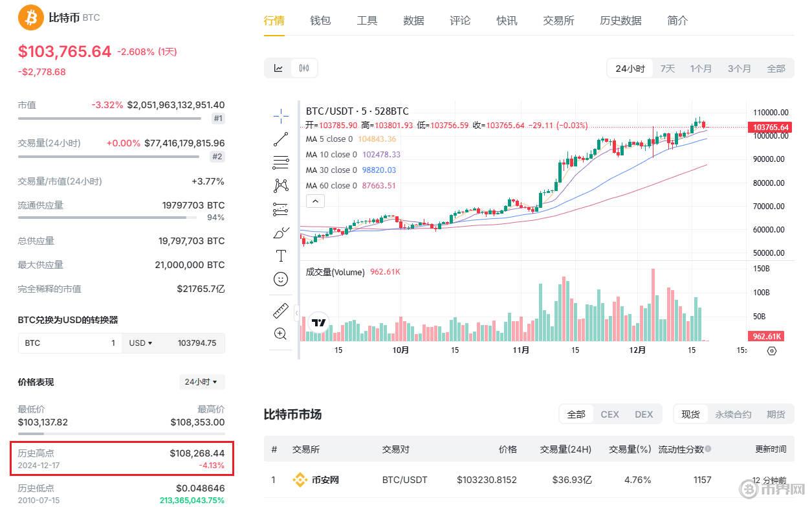Select the trend line drawing tool
Image resolution: width=812 pixels, height=507 pixels.
280,139
